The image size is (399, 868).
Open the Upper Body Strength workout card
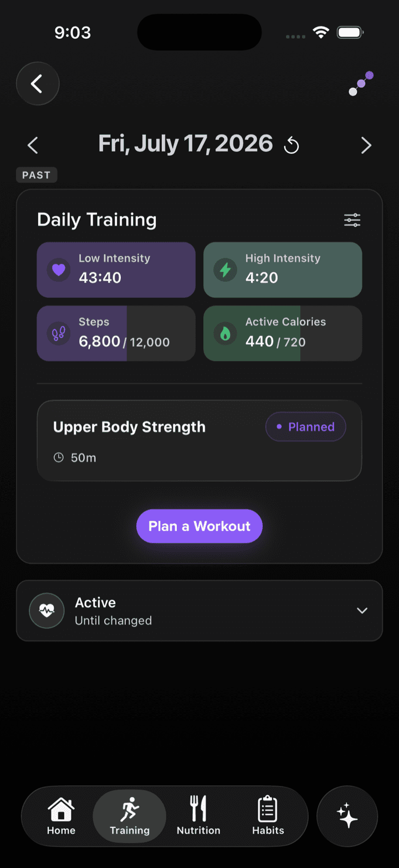[199, 440]
